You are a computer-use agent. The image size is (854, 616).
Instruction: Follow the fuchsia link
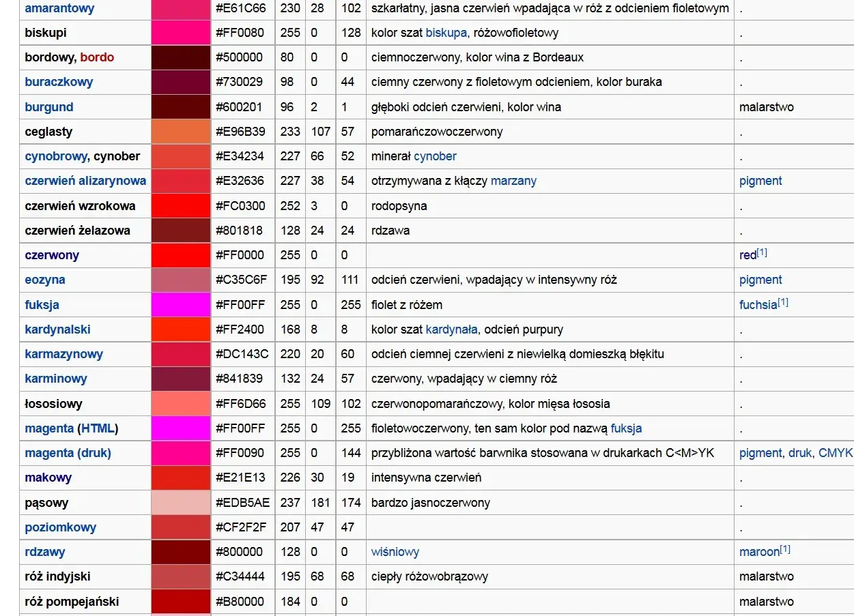tap(758, 305)
